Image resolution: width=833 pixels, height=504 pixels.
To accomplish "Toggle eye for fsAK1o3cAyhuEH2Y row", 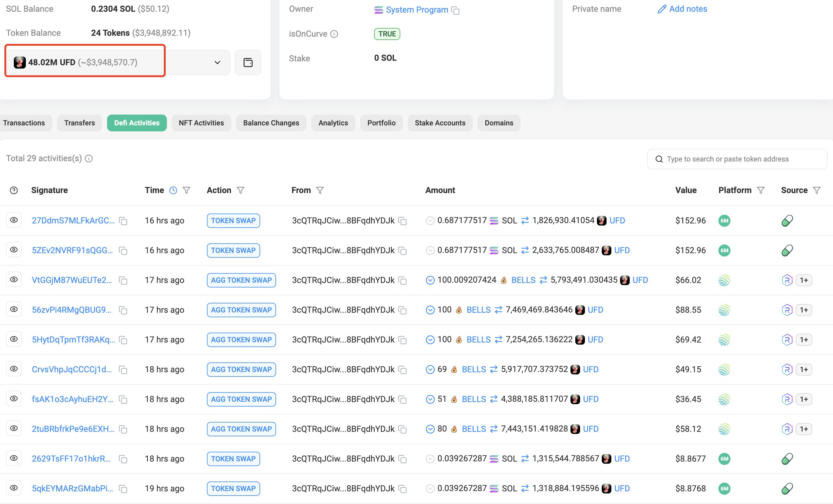I will pos(14,398).
